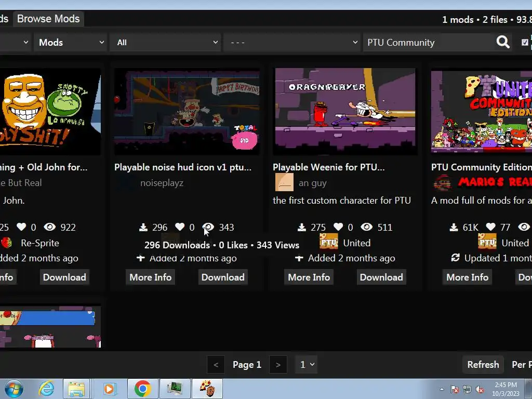Open the noise hud icon mod thumbnail
This screenshot has width=532, height=399.
click(x=187, y=112)
